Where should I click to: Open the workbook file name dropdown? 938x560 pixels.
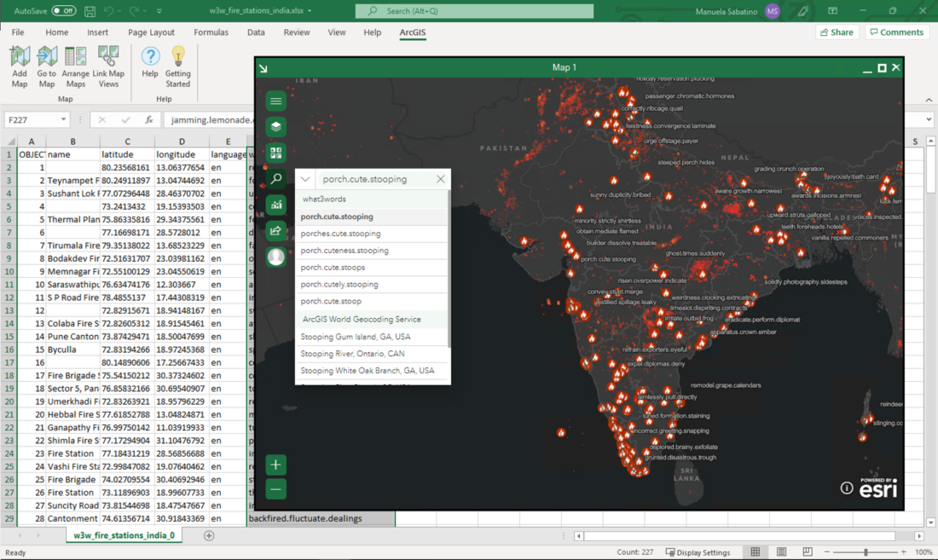pos(310,11)
